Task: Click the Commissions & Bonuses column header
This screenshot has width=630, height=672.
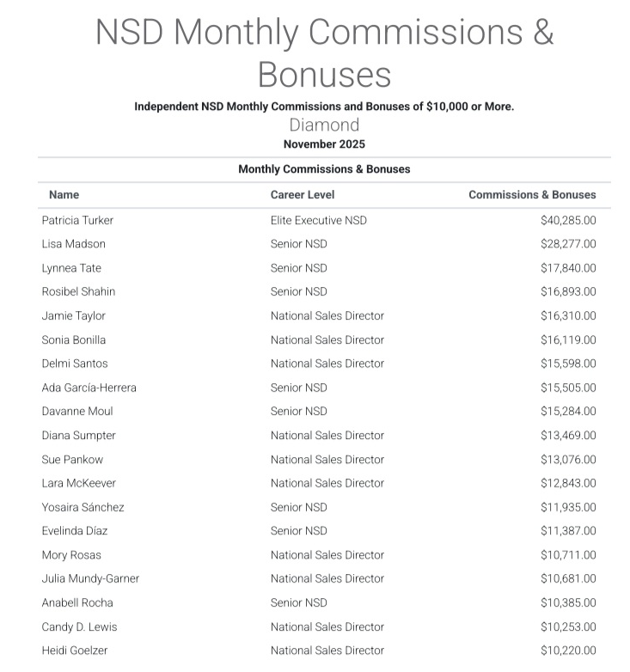Action: point(532,195)
